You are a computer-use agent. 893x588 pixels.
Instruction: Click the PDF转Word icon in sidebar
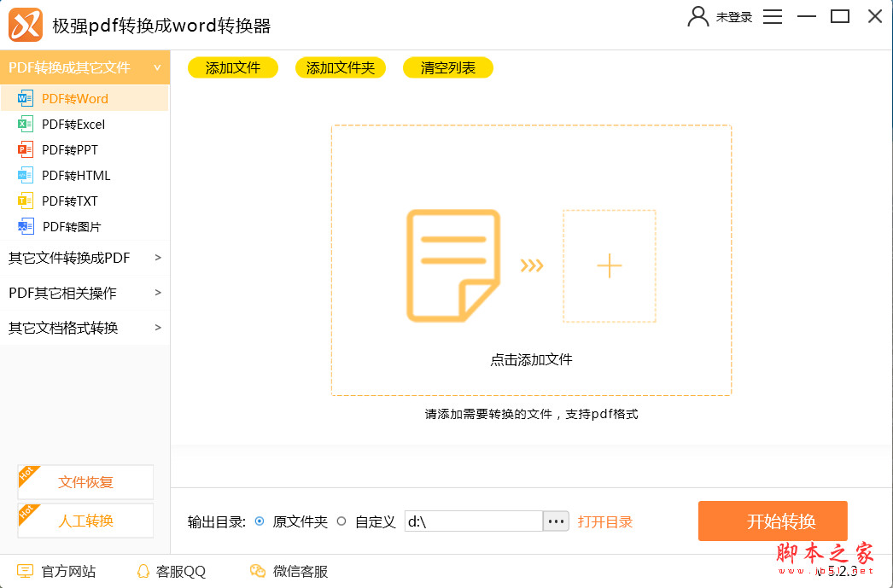coord(25,98)
